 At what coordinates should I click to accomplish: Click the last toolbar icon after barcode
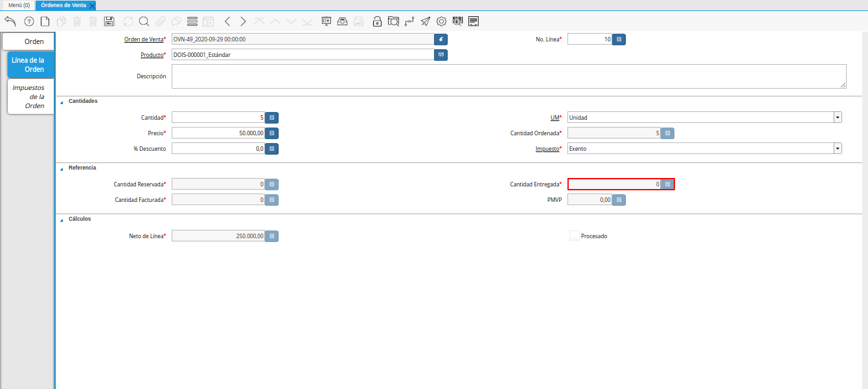[474, 21]
